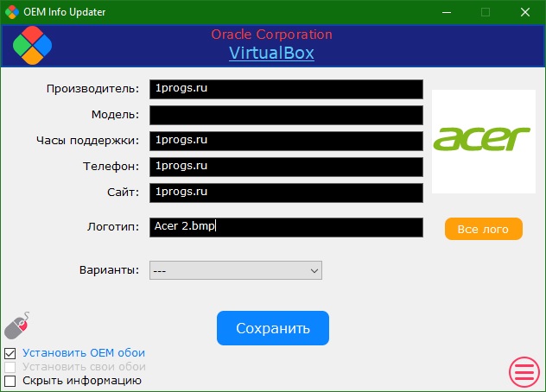546x392 pixels.
Task: Click the 'Логотип' field with Acer 2.bmp
Action: 286,227
